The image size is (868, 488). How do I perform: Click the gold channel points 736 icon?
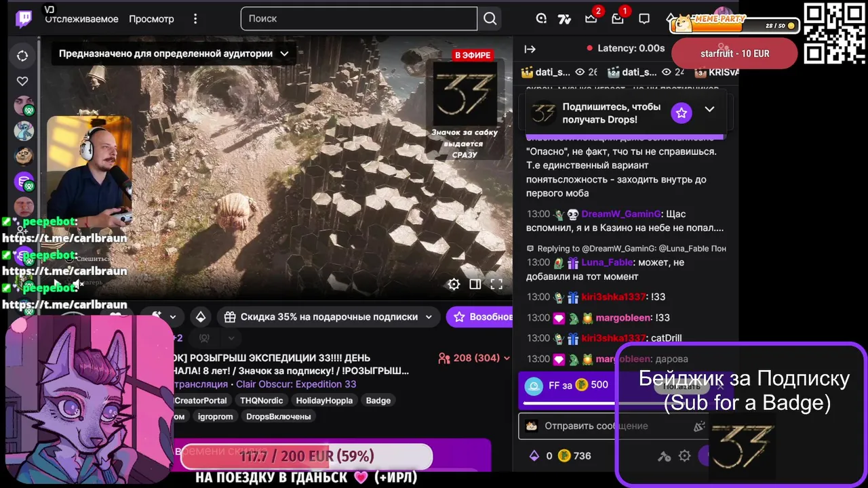[x=564, y=456]
